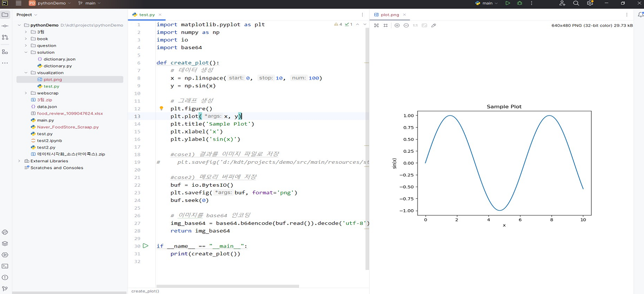Click the light bulb intention at line 12
Image resolution: width=644 pixels, height=294 pixels.
click(162, 108)
